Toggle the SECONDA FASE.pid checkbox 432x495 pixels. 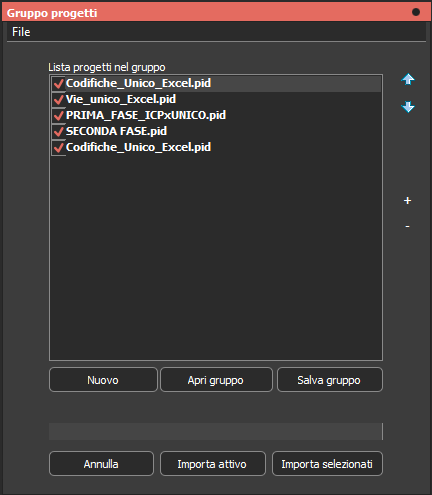point(59,131)
